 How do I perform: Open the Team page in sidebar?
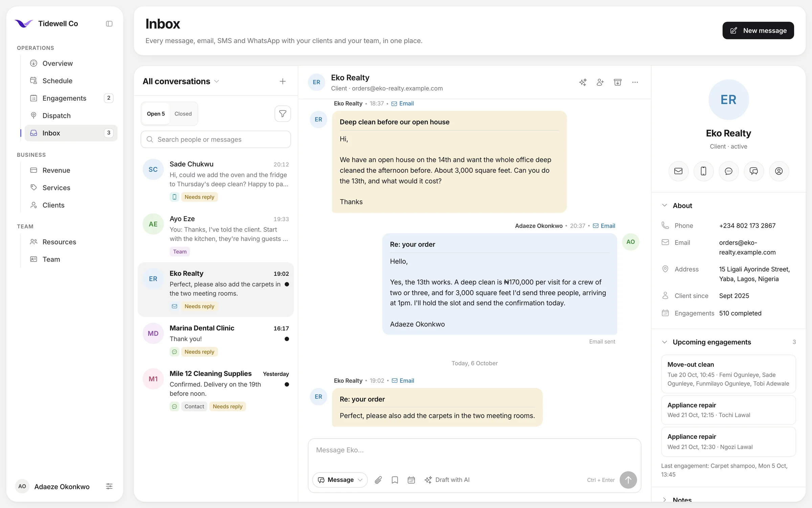[x=71, y=259]
